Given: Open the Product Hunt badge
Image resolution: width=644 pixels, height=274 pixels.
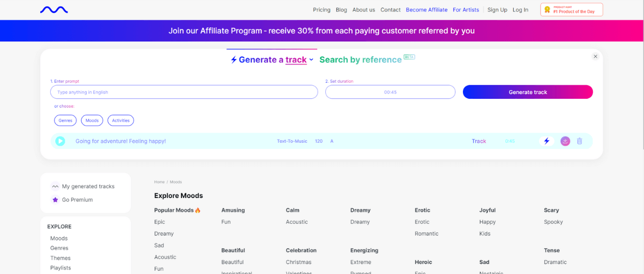Looking at the screenshot, I should click(572, 10).
